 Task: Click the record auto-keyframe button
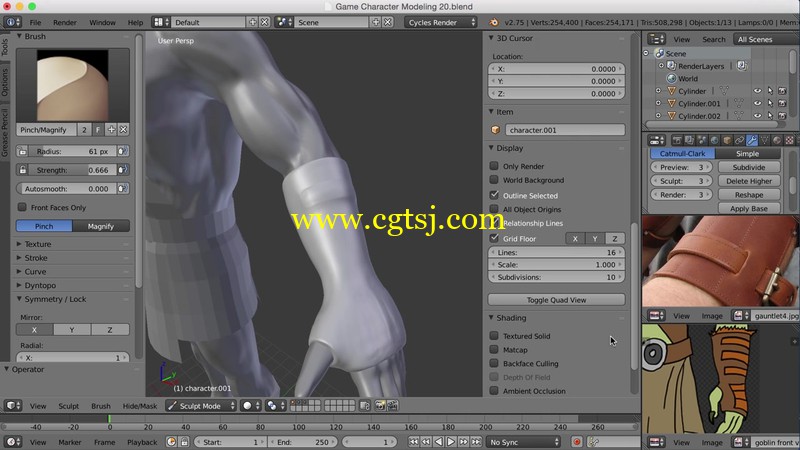click(x=577, y=442)
